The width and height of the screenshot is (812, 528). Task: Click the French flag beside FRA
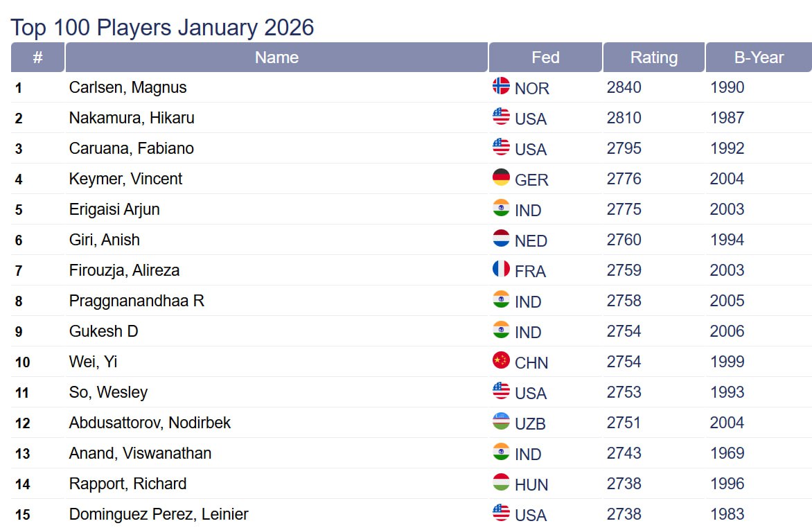pos(501,269)
